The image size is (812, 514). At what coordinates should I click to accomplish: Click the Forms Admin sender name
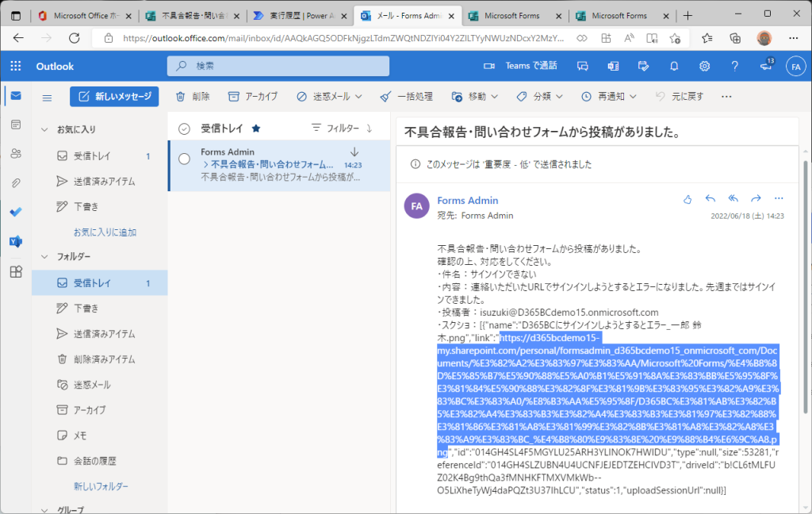(x=468, y=201)
